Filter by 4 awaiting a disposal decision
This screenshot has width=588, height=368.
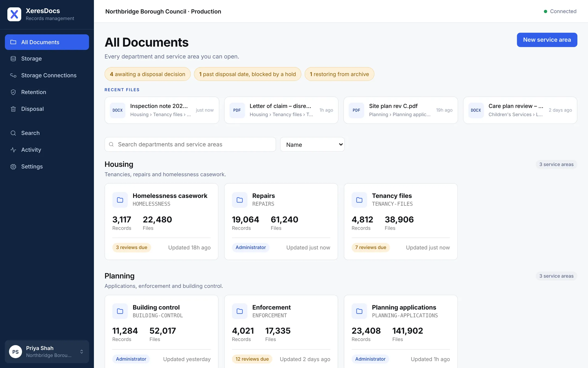(148, 74)
